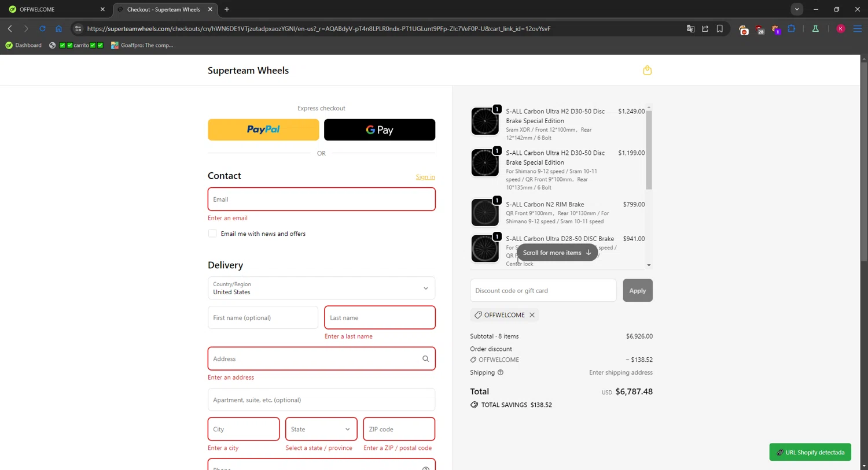The width and height of the screenshot is (868, 470).
Task: Click the TOTAL SAVINGS $138.52 line
Action: 512,405
